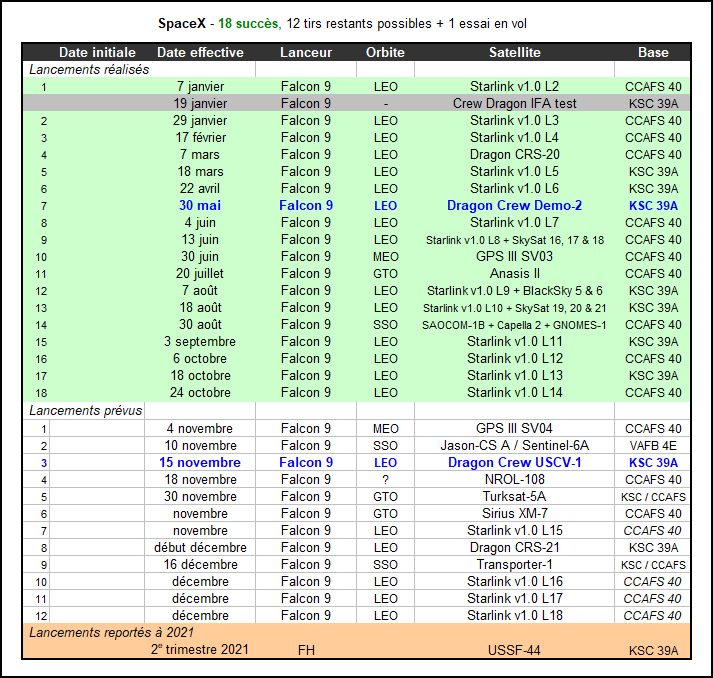Click the '19 janvier' date cell
The image size is (713, 678).
(200, 104)
